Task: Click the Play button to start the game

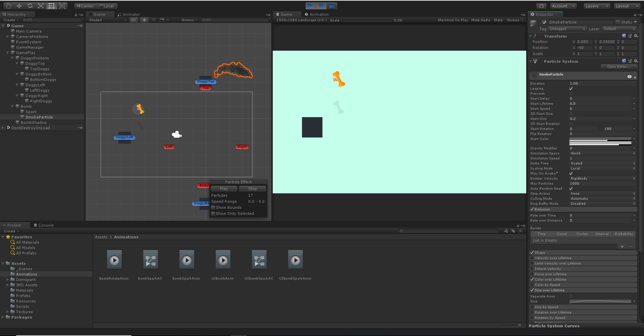Action: [311, 6]
